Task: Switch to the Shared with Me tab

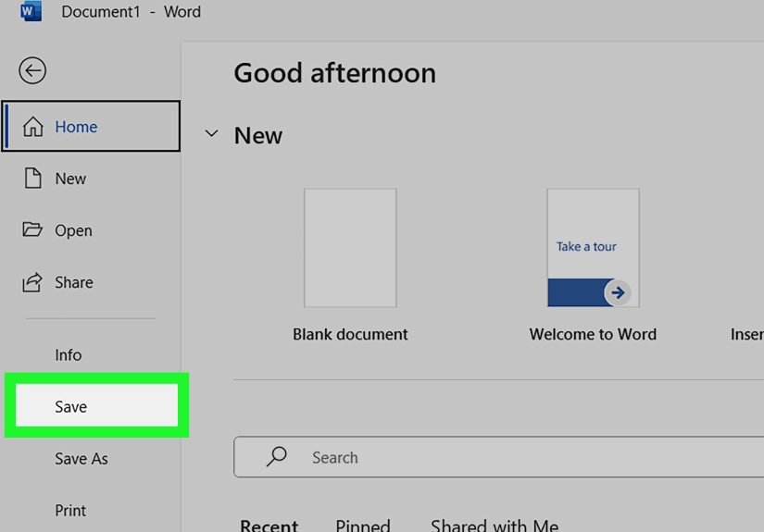Action: [x=495, y=526]
